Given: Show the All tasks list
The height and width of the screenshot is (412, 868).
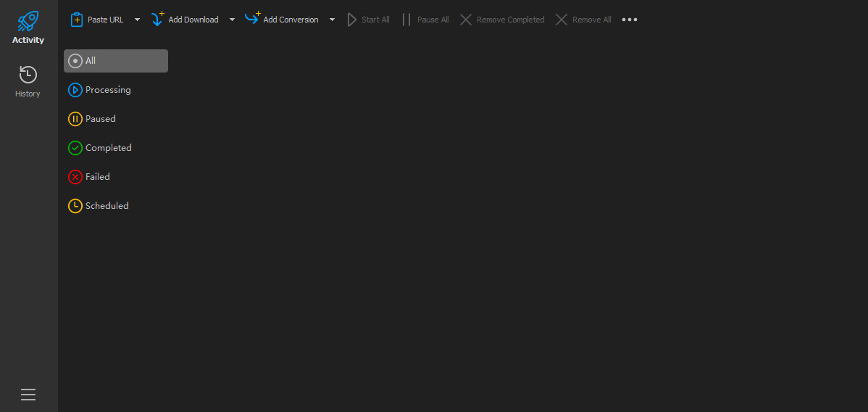Looking at the screenshot, I should tap(116, 61).
